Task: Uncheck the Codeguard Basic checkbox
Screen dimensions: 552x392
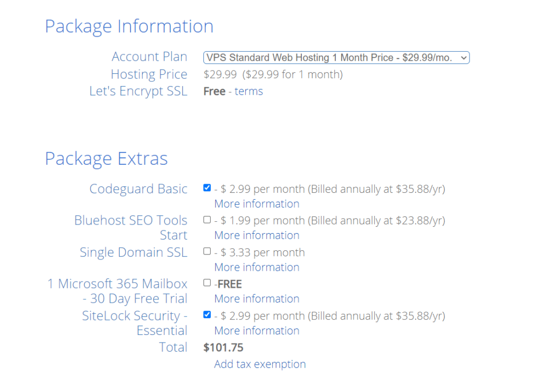Action: point(207,188)
